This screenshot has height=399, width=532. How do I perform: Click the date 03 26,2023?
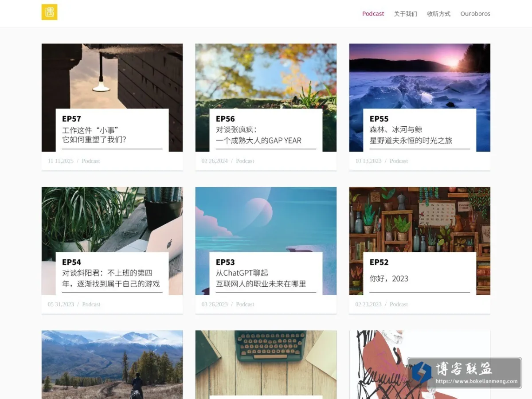215,304
